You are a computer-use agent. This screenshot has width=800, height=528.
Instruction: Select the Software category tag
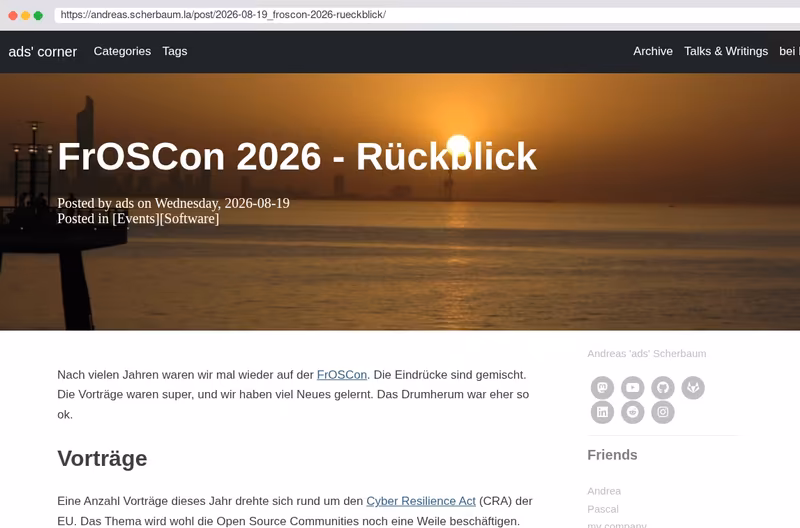tap(189, 218)
